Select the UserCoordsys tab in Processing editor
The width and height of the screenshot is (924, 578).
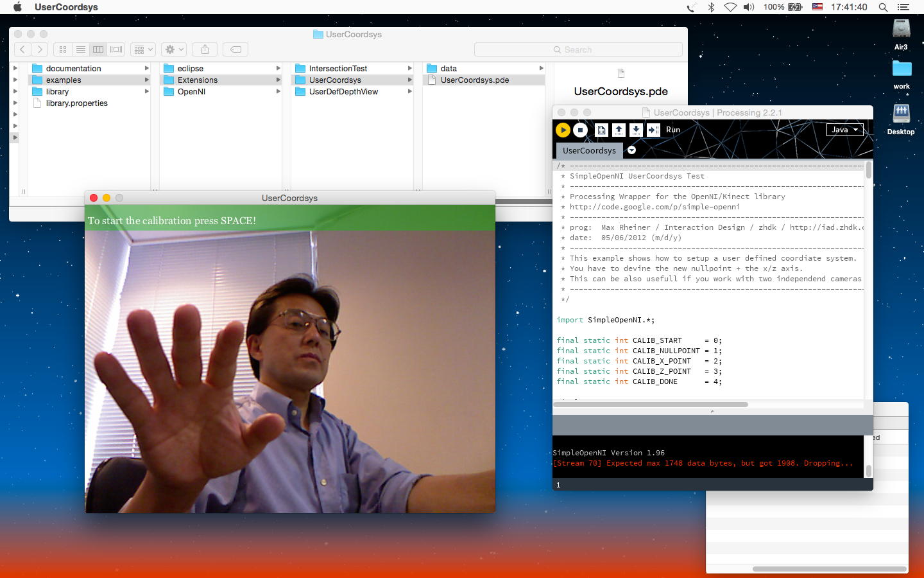pyautogui.click(x=589, y=150)
